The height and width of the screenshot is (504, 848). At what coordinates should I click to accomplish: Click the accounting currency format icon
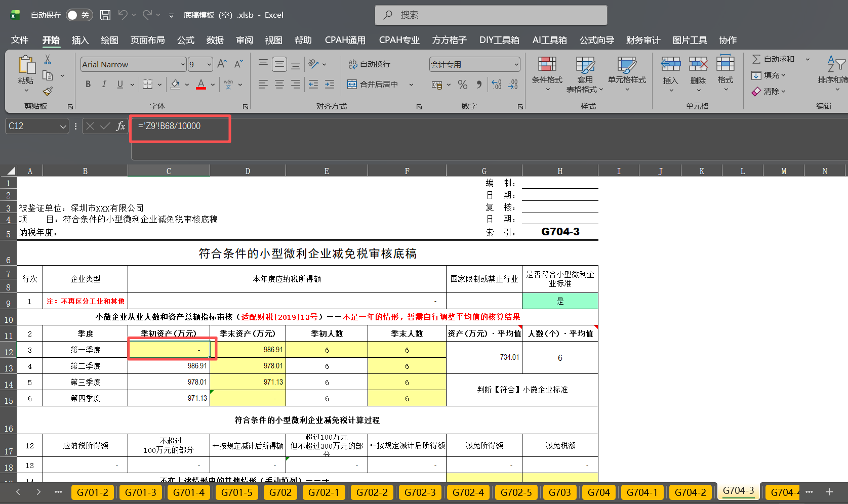(x=437, y=85)
